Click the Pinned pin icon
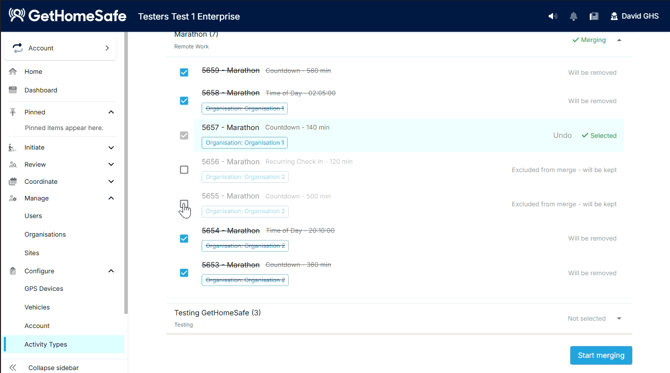 pos(13,112)
